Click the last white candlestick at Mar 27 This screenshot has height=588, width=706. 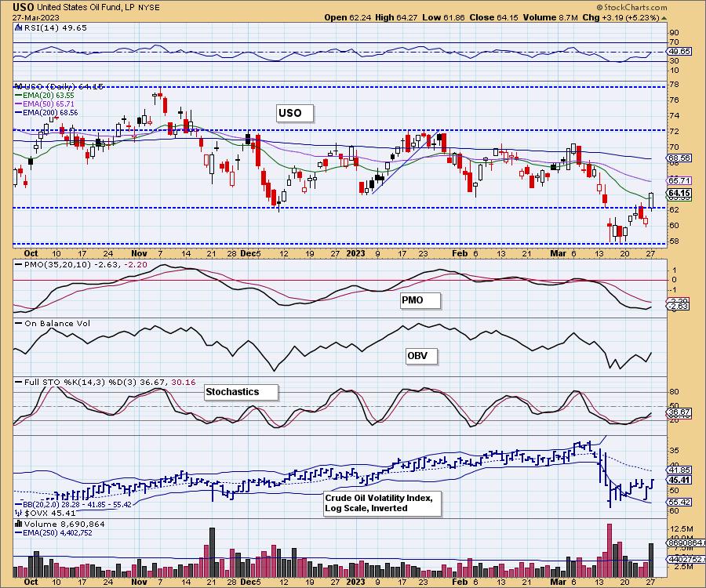click(x=651, y=201)
